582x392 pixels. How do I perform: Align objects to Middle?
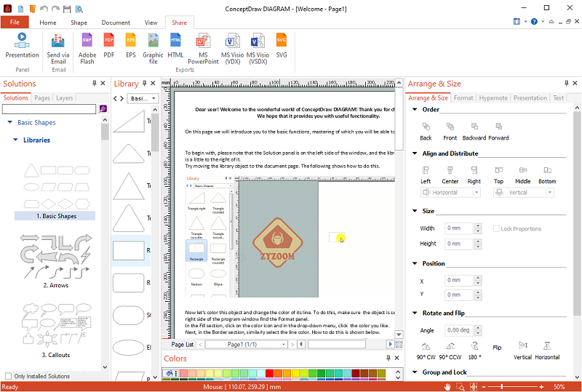(x=522, y=175)
